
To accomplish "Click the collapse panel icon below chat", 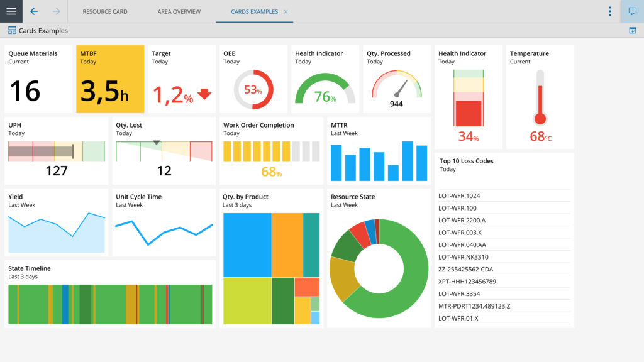I will [x=632, y=31].
